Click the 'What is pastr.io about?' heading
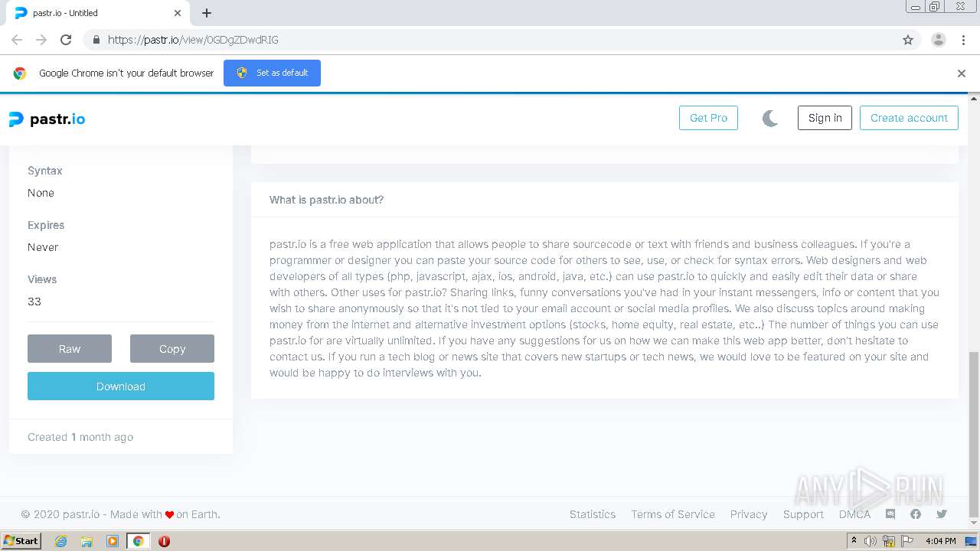980x551 pixels. coord(326,200)
